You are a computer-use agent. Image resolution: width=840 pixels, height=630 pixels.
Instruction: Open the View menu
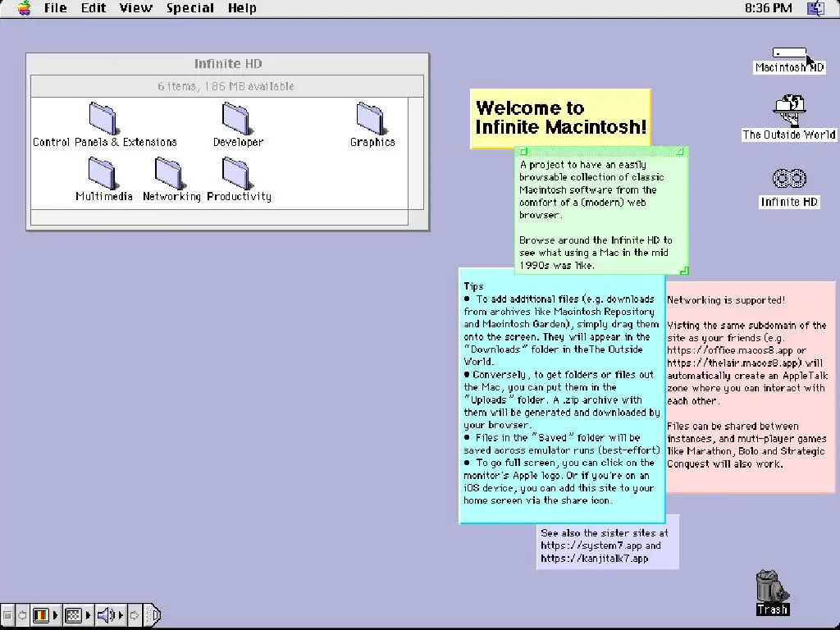136,8
